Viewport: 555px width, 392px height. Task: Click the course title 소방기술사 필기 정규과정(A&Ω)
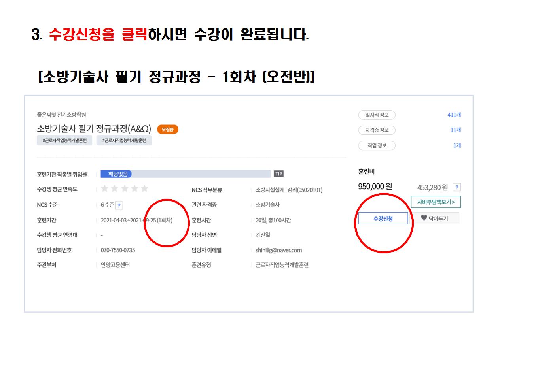point(94,129)
